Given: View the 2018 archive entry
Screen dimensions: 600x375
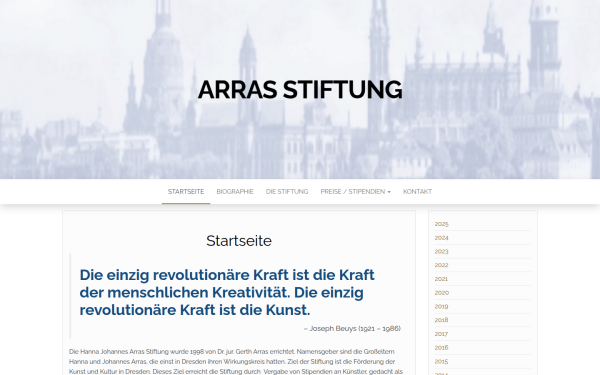Looking at the screenshot, I should tap(441, 320).
